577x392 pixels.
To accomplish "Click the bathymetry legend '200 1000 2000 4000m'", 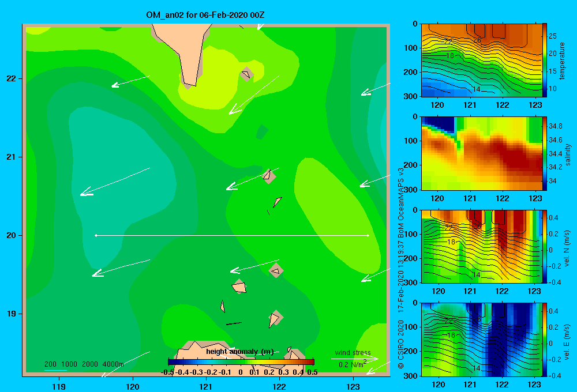I will 84,364.
